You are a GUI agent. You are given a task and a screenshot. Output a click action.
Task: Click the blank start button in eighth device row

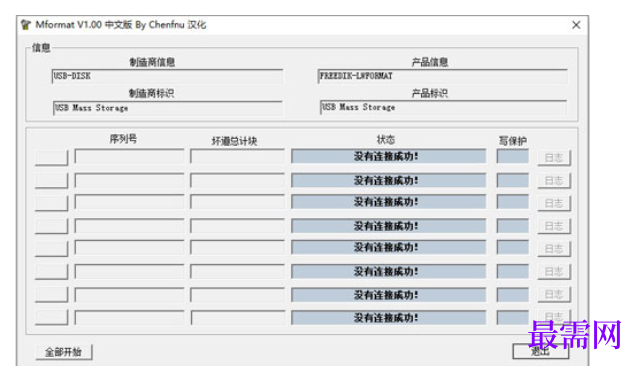51,317
